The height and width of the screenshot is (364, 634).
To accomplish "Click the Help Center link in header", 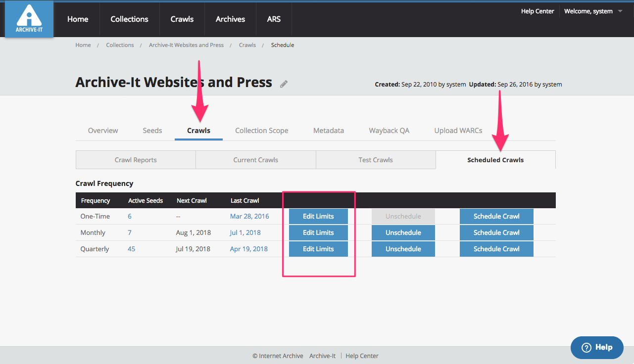I will tap(537, 11).
